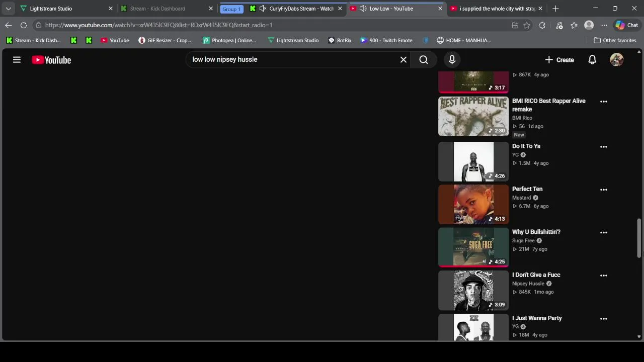Open options for Why U Bullshittin'?
Screen dimensions: 644x362
click(x=604, y=232)
